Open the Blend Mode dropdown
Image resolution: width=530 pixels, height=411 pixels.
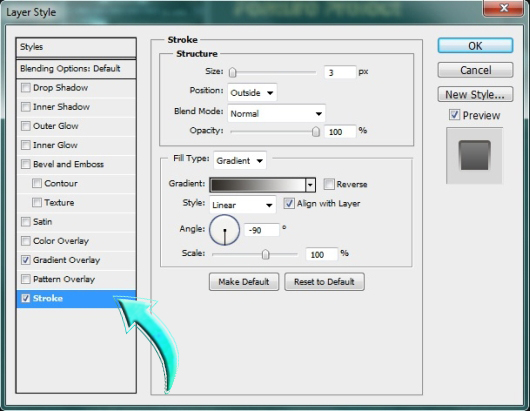[x=276, y=114]
